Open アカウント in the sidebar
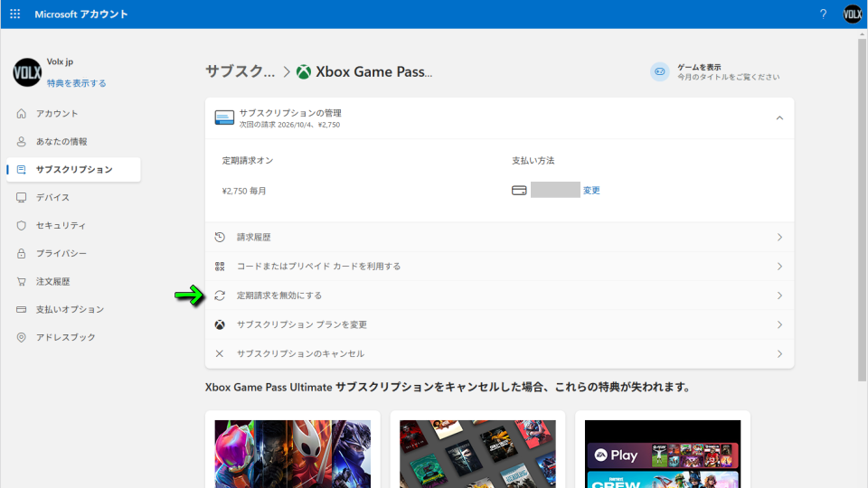The image size is (868, 488). 57,114
